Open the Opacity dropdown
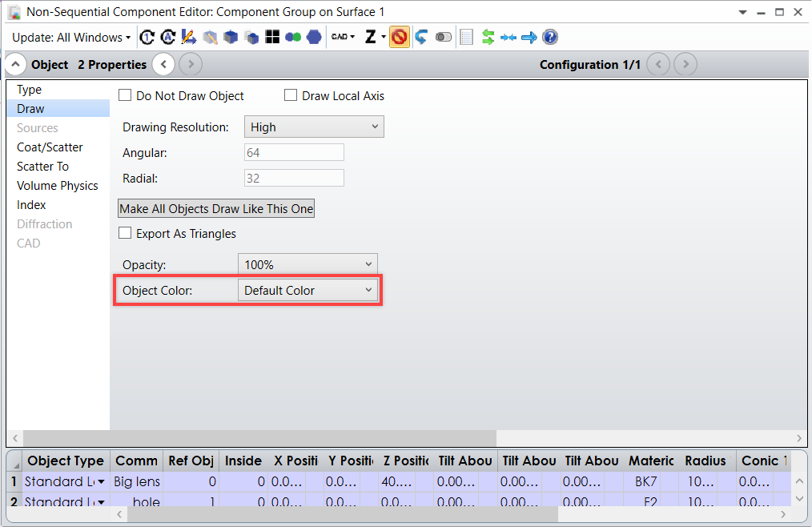Image resolution: width=812 pixels, height=527 pixels. pyautogui.click(x=308, y=264)
